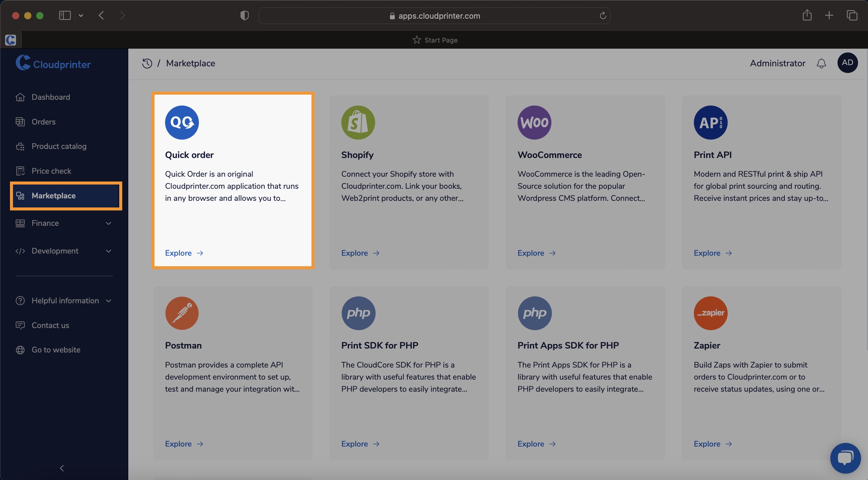This screenshot has width=868, height=480.
Task: Click the Marketplace breadcrumb text
Action: pos(191,63)
